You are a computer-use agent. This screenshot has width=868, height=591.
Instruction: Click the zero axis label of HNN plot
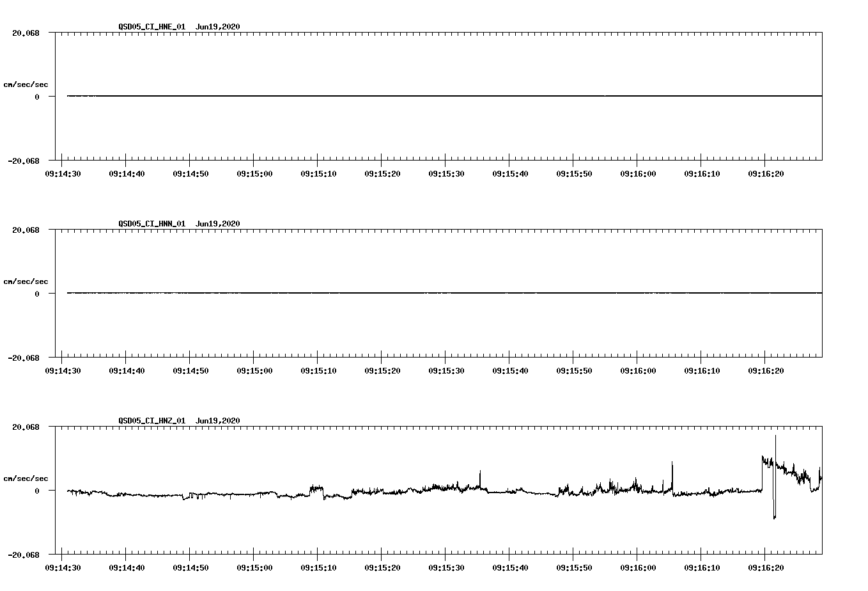pos(37,294)
